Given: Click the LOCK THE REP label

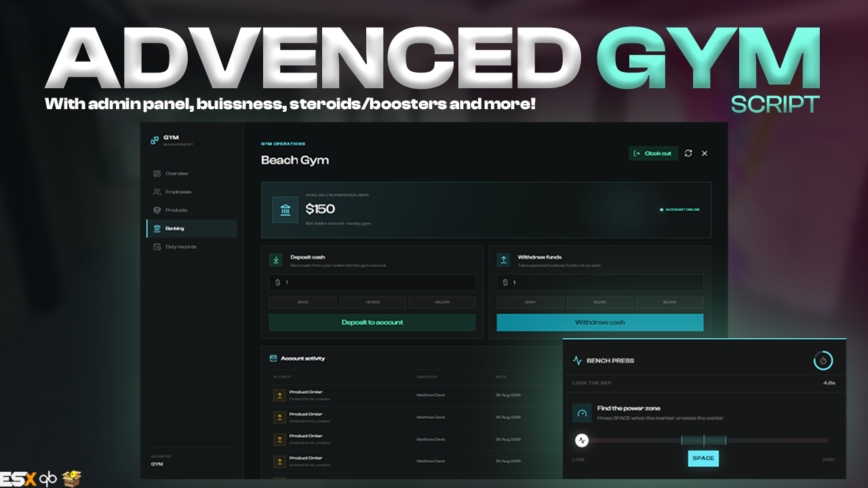Looking at the screenshot, I should 592,383.
